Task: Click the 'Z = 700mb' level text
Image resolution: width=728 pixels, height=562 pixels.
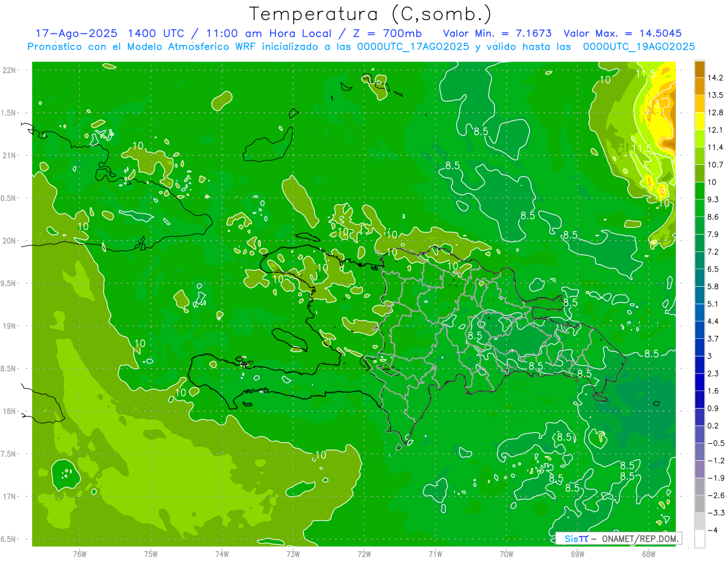Action: (x=387, y=33)
